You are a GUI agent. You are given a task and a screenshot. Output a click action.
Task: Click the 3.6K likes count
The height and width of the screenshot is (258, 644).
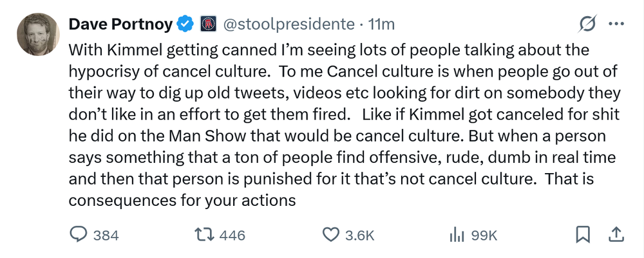point(360,235)
